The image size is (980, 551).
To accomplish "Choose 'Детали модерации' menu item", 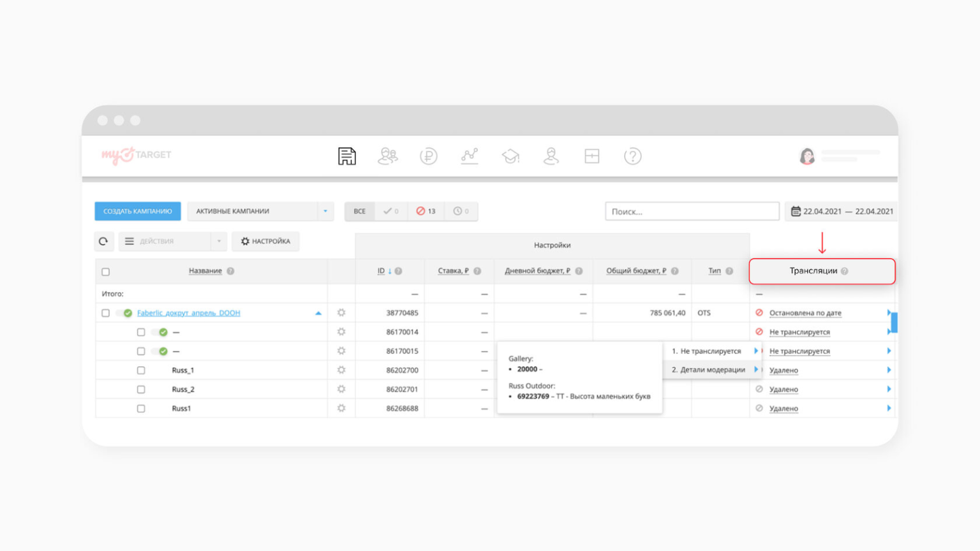I will click(708, 370).
